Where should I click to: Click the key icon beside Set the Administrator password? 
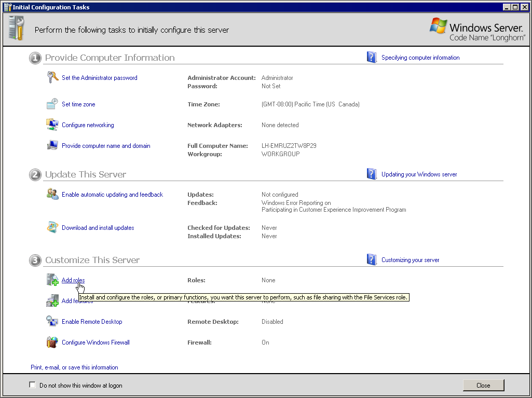click(52, 77)
